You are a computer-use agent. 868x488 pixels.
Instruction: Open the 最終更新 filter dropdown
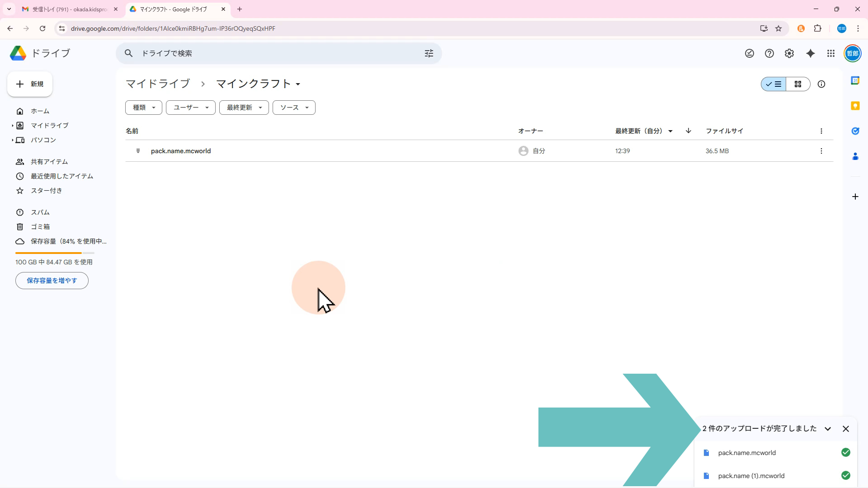tap(244, 108)
